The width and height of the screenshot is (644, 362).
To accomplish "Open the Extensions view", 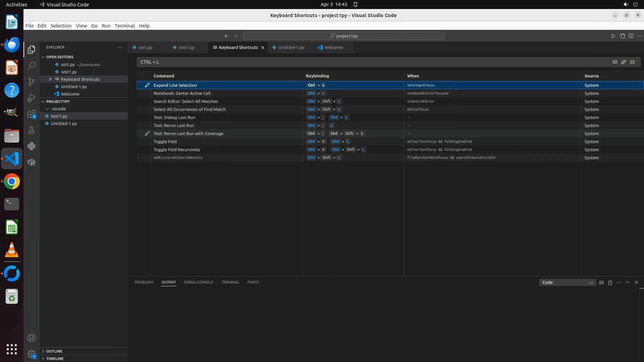I will pos(32,114).
